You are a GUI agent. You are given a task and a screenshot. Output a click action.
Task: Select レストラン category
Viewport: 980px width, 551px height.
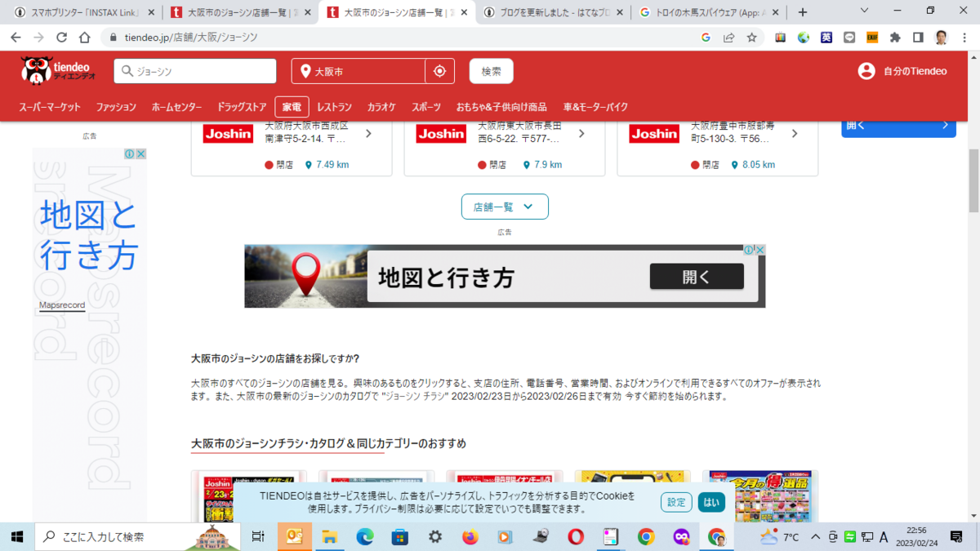[334, 107]
